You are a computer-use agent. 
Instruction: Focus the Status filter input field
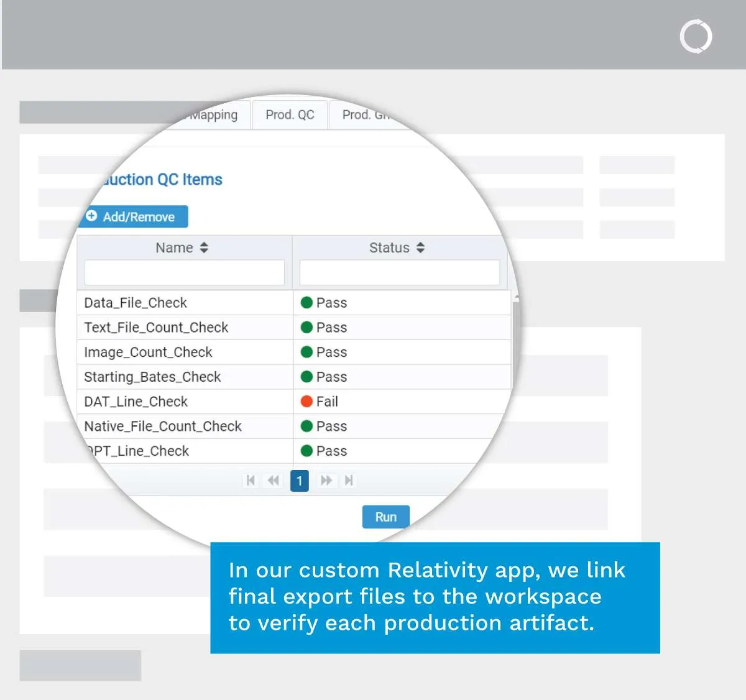tap(399, 273)
